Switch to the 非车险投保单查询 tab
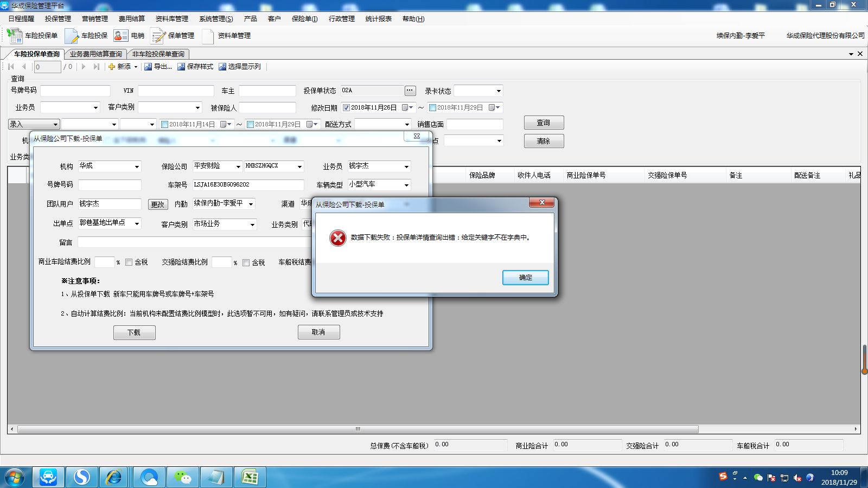The image size is (868, 488). pyautogui.click(x=158, y=54)
